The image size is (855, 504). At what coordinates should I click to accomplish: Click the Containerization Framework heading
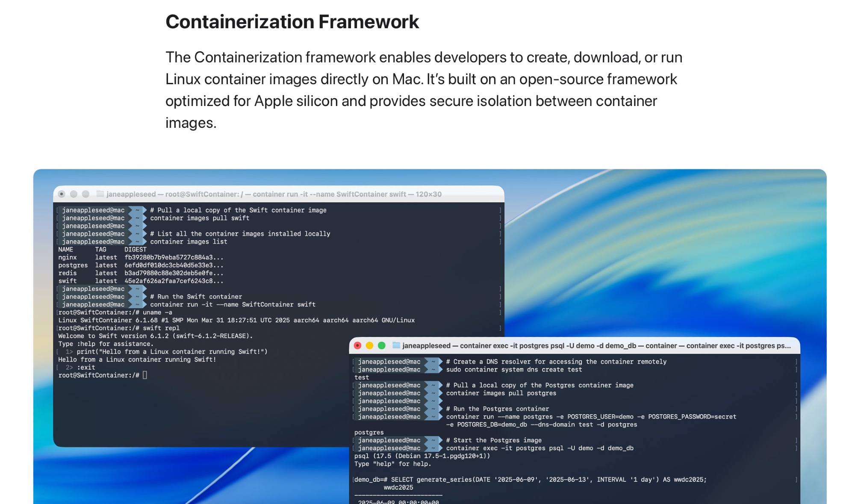[x=292, y=22]
